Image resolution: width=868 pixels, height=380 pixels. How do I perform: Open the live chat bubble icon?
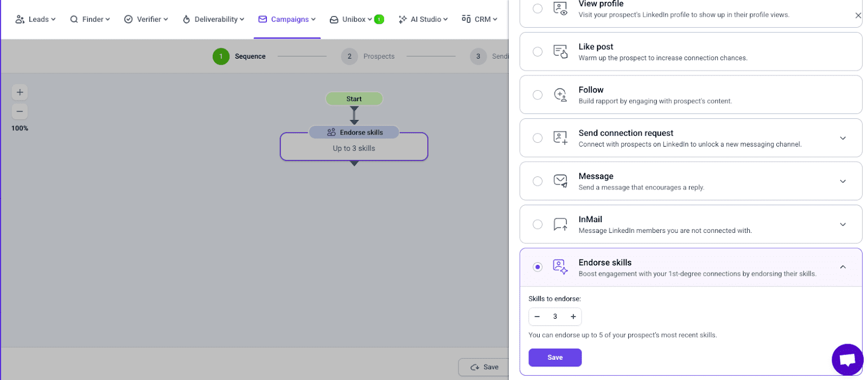(847, 359)
